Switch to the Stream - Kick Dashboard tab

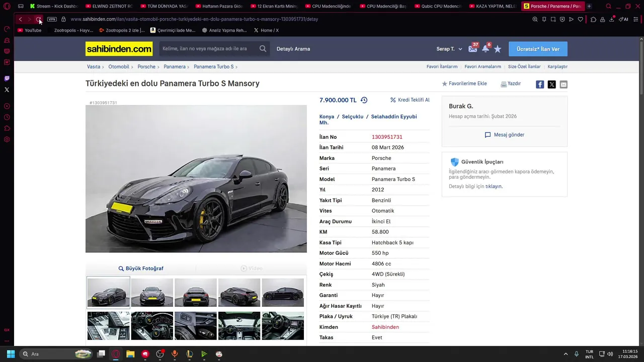[53, 6]
